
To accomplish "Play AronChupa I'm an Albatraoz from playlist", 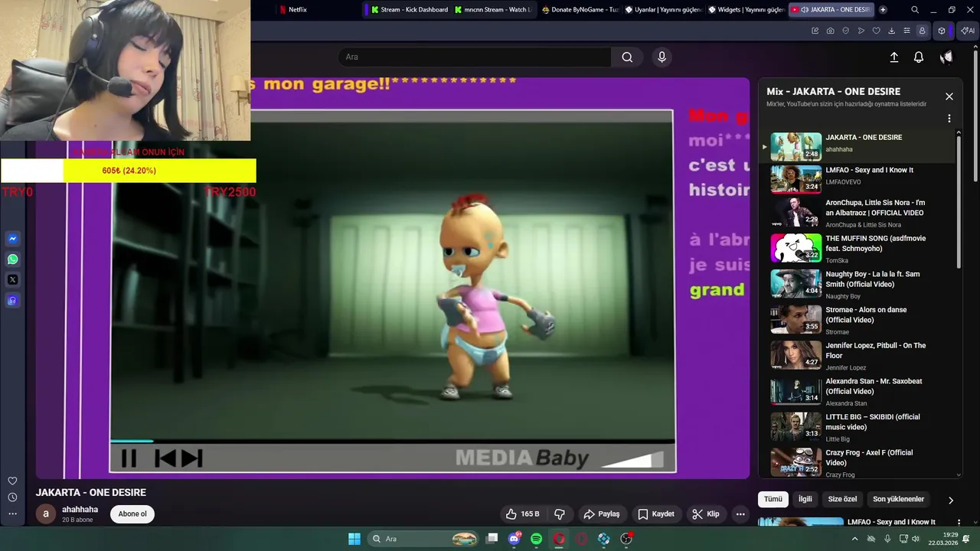I will tap(857, 213).
